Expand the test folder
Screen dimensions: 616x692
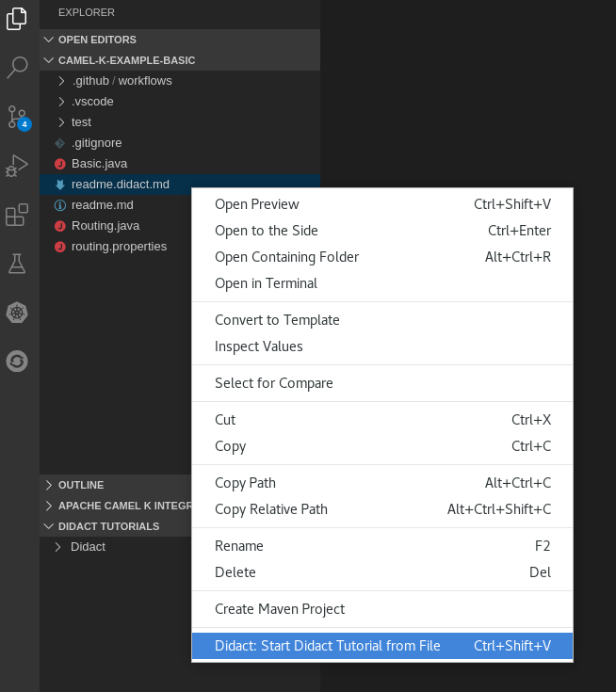(81, 122)
